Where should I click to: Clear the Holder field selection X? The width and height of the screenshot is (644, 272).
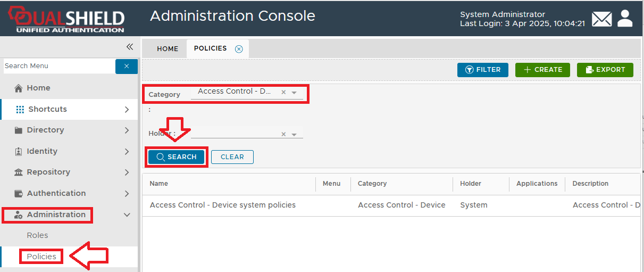pyautogui.click(x=283, y=135)
